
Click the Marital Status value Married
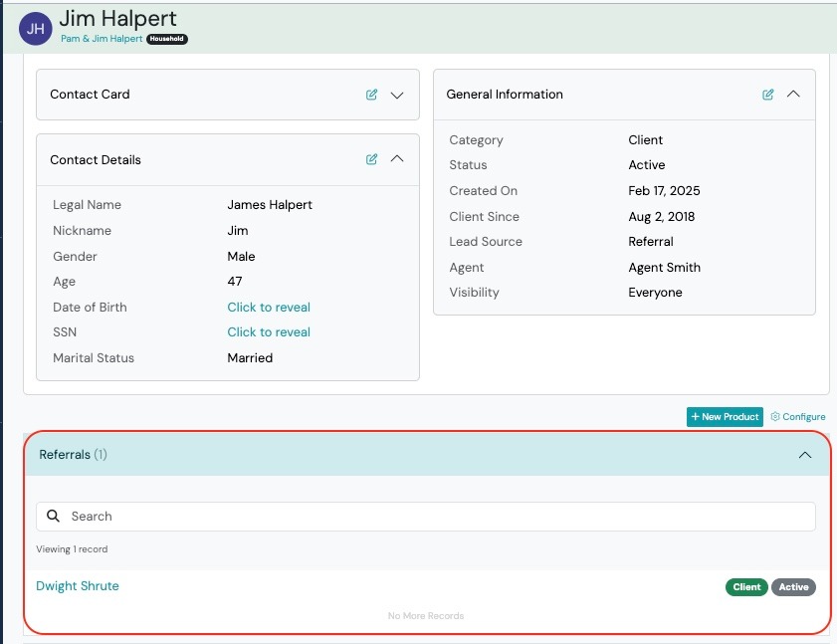click(x=250, y=357)
